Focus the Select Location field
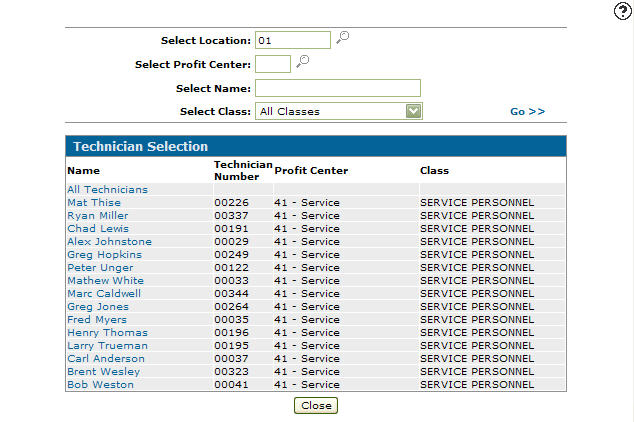This screenshot has height=422, width=634. tap(293, 40)
